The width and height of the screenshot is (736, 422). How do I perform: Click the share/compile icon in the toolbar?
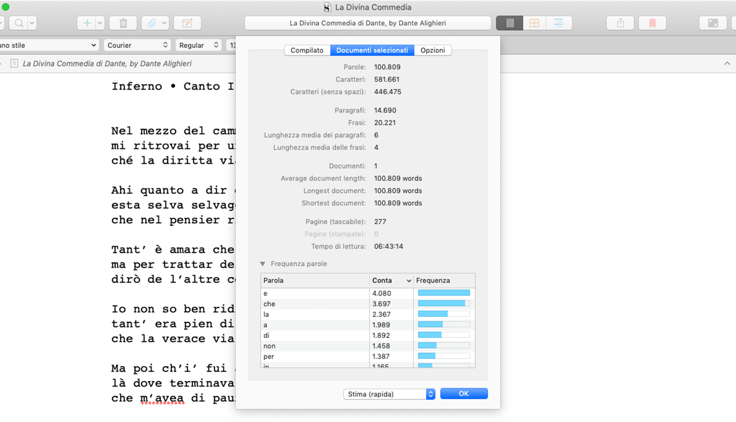(621, 23)
